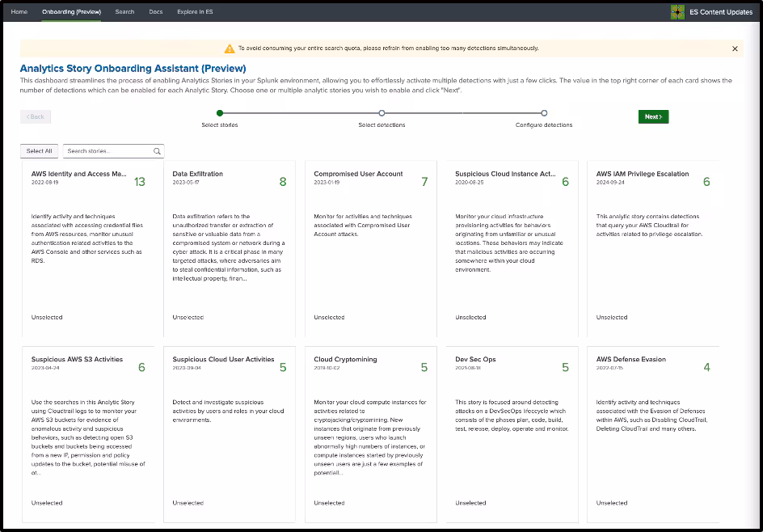This screenshot has width=763, height=532.
Task: Click the Select All button
Action: 39,151
